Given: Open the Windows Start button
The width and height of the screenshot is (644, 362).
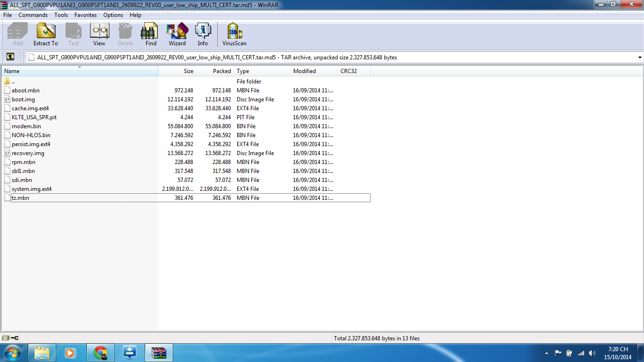Looking at the screenshot, I should coord(13,352).
